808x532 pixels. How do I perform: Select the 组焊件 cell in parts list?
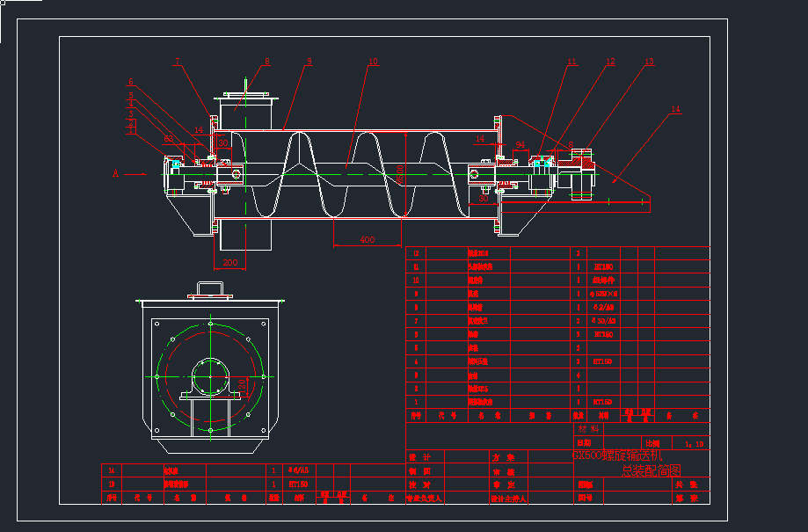(603, 280)
